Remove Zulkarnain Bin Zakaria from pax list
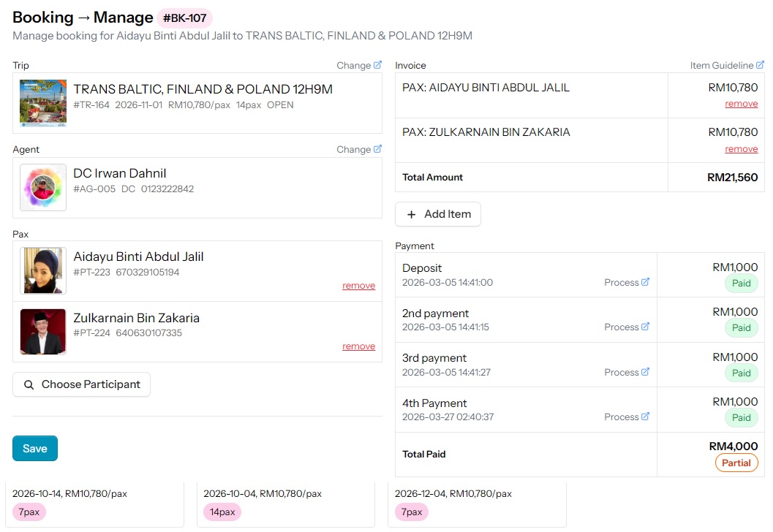Image resolution: width=773 pixels, height=532 pixels. point(358,346)
